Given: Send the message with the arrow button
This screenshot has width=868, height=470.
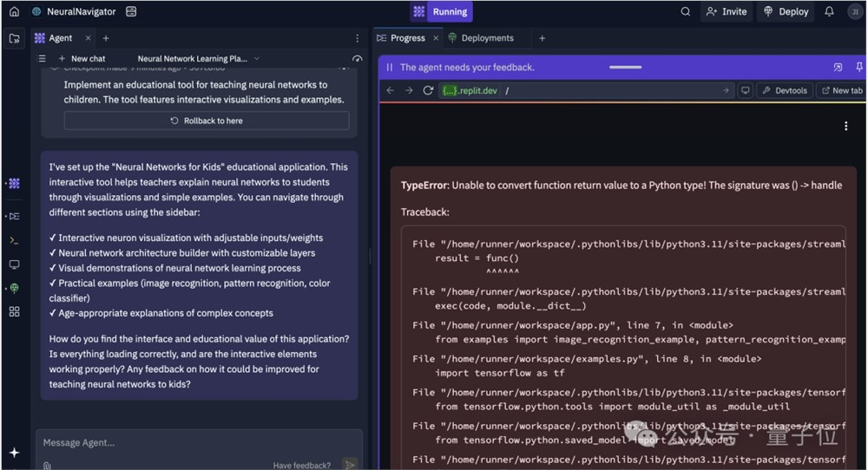Looking at the screenshot, I should pyautogui.click(x=350, y=465).
